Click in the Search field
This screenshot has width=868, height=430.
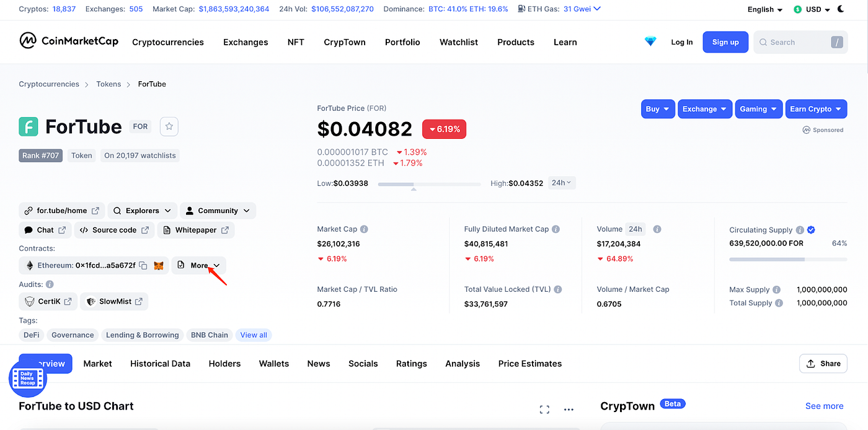click(x=800, y=42)
